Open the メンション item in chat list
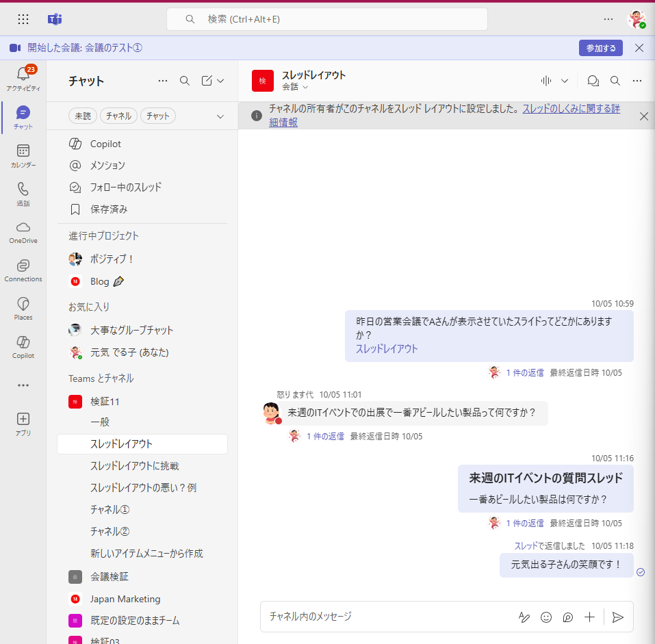The height and width of the screenshot is (644, 655). coord(107,166)
